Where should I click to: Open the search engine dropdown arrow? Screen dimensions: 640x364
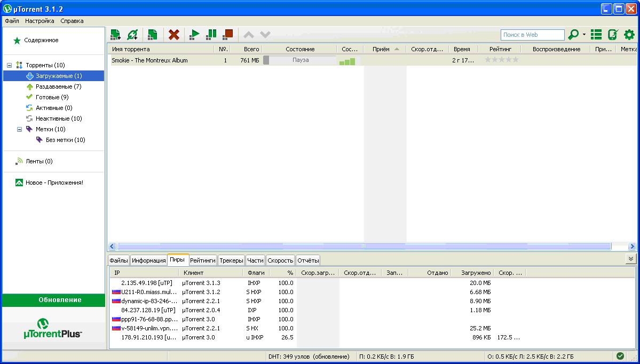coord(584,35)
